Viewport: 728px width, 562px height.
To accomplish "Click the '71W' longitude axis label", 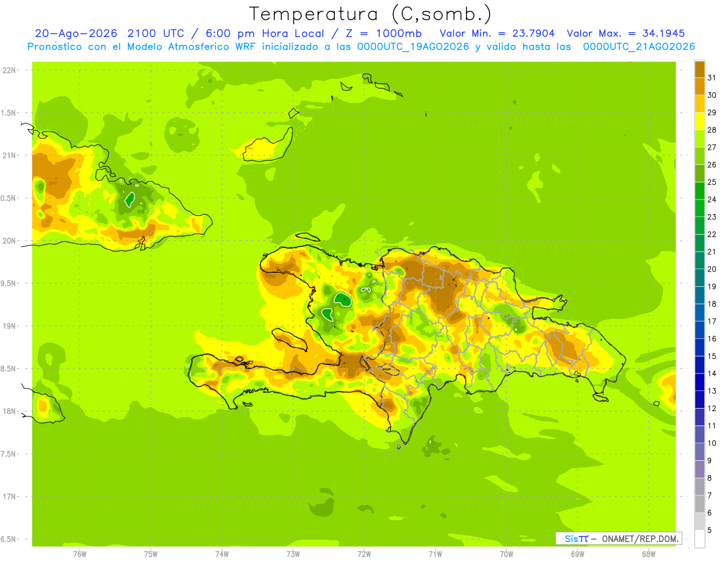I will coord(435,554).
